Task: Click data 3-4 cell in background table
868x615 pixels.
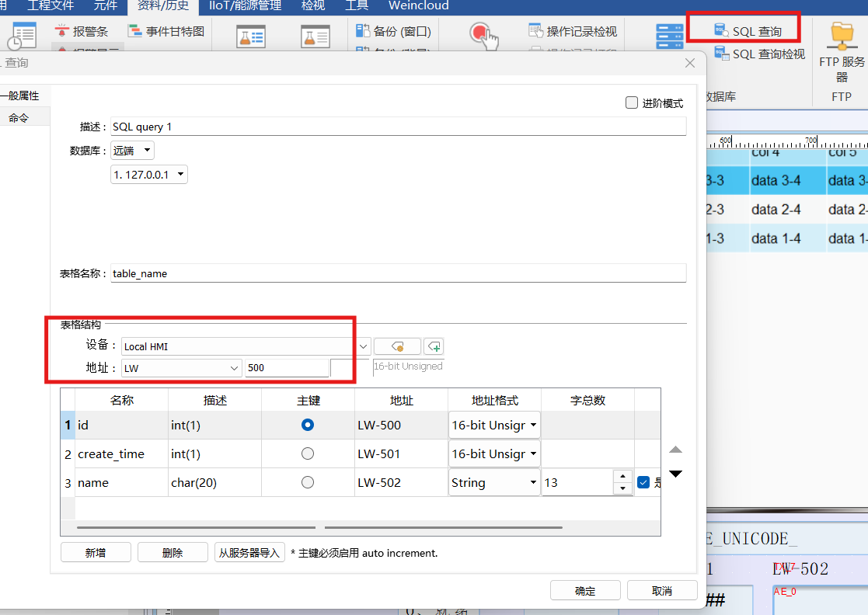Action: coord(788,180)
